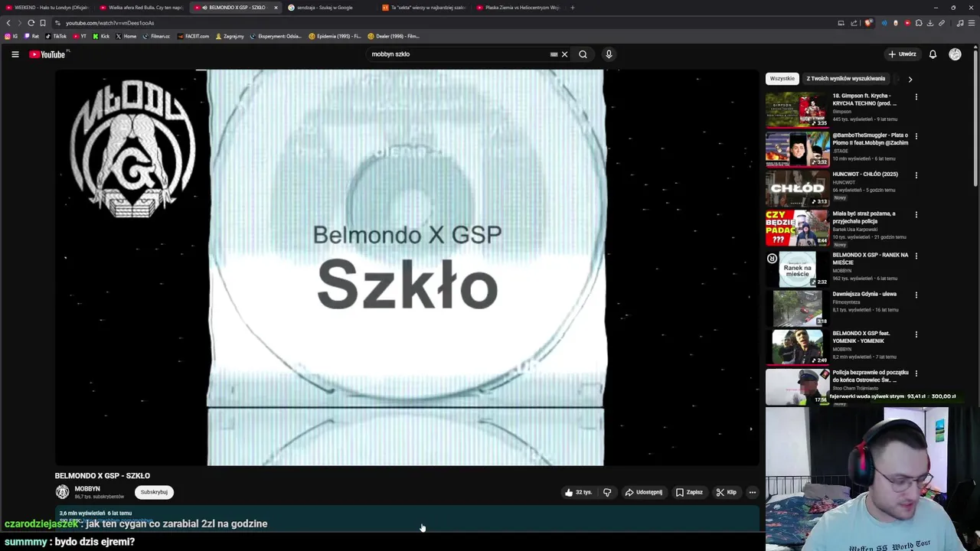Switch to sendzaja Google search tab
Viewport: 980px width, 551px height.
point(329,8)
